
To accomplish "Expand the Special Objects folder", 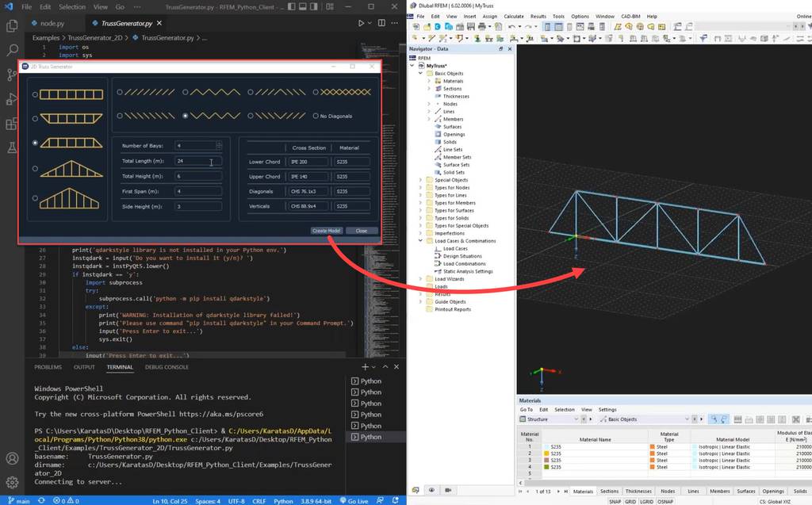I will (420, 180).
